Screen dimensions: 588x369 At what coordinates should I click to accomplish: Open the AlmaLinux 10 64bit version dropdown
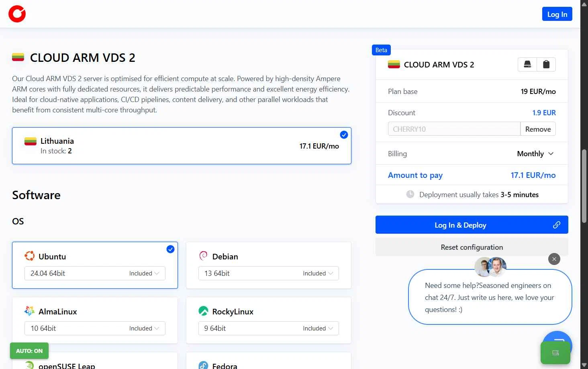click(x=95, y=328)
